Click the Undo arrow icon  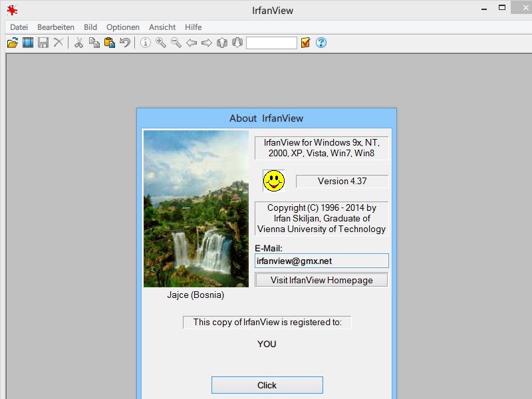125,43
